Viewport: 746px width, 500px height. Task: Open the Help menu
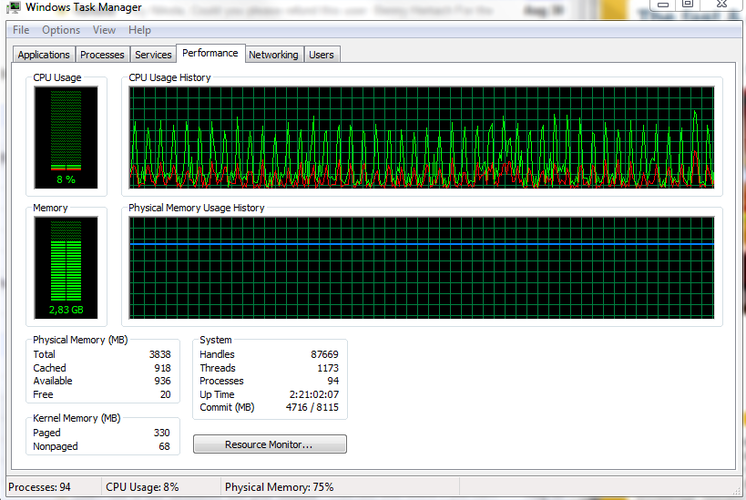(139, 30)
